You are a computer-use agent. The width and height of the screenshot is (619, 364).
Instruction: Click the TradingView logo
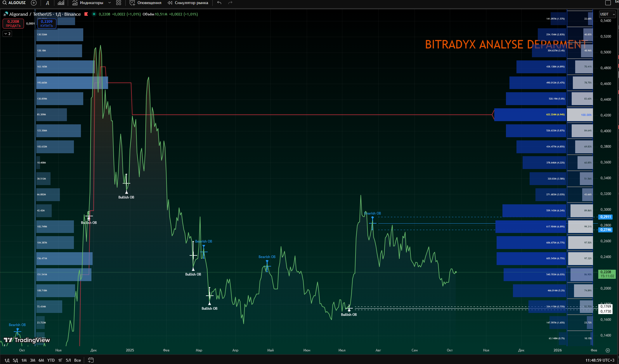(27, 340)
